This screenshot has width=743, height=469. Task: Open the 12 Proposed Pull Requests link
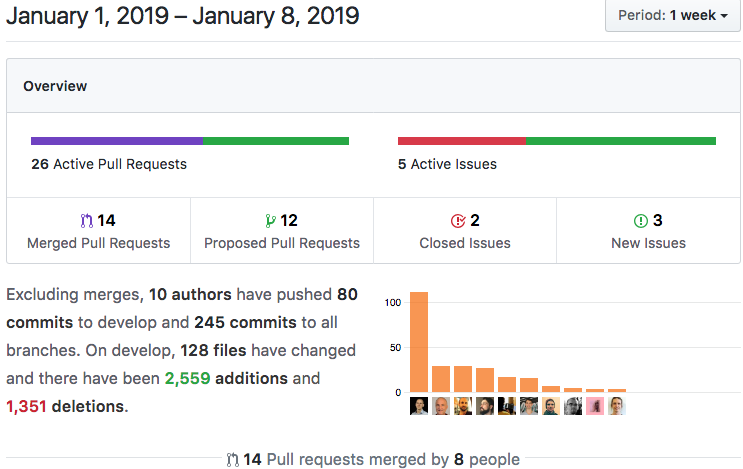(x=282, y=231)
